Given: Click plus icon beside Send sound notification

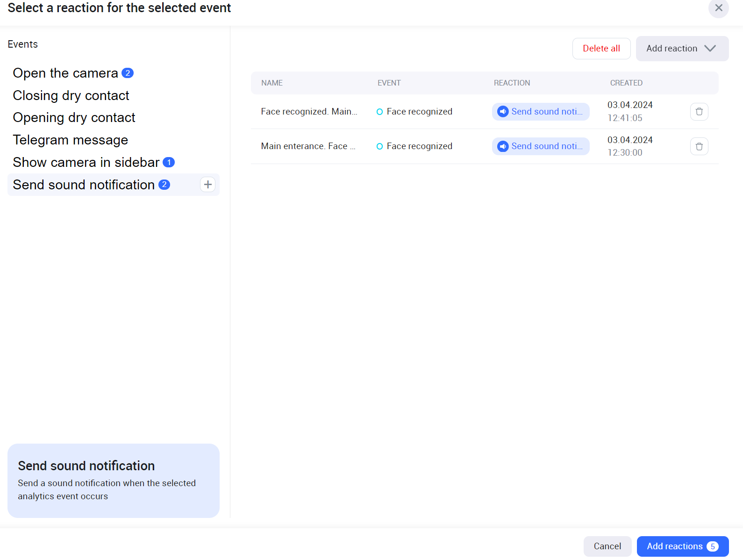Looking at the screenshot, I should 207,185.
